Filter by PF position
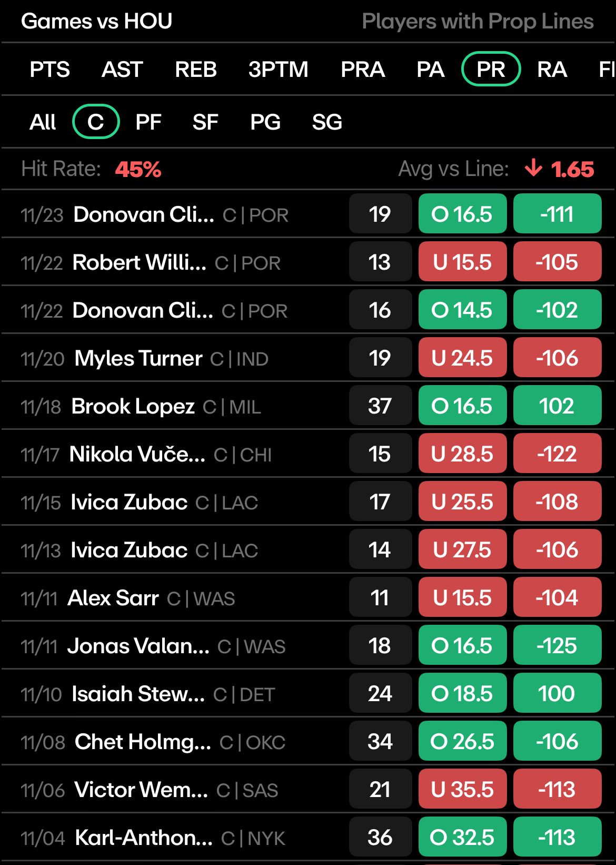The width and height of the screenshot is (616, 865). (x=148, y=122)
